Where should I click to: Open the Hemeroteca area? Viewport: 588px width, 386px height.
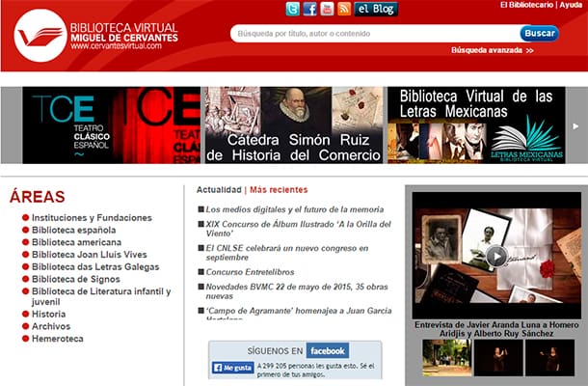[58, 339]
